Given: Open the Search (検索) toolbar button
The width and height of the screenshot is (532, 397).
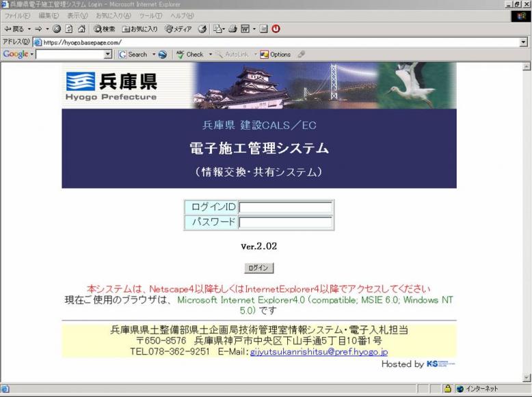Looking at the screenshot, I should click(105, 29).
